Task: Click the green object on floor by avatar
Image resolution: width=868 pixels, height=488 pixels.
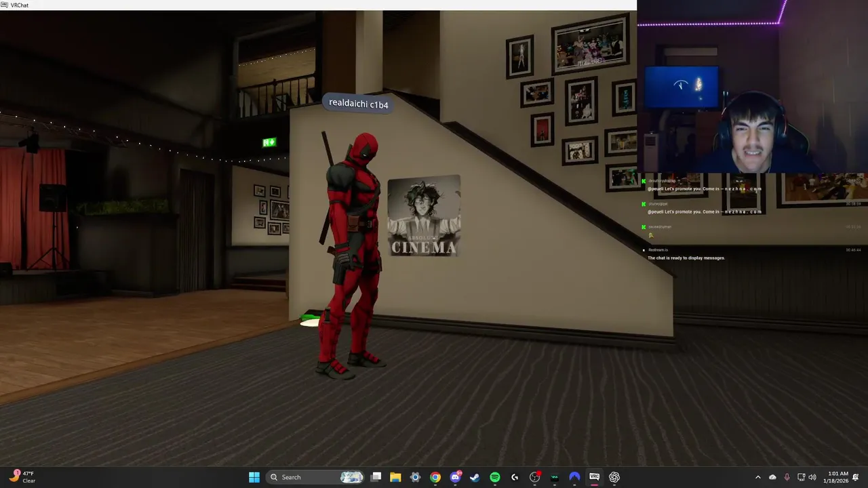Action: point(311,317)
